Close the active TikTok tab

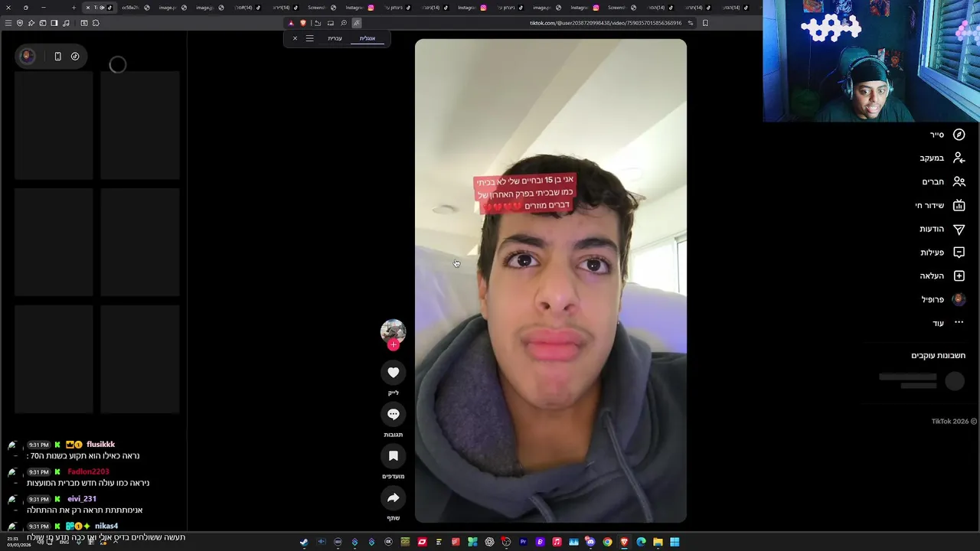point(88,8)
